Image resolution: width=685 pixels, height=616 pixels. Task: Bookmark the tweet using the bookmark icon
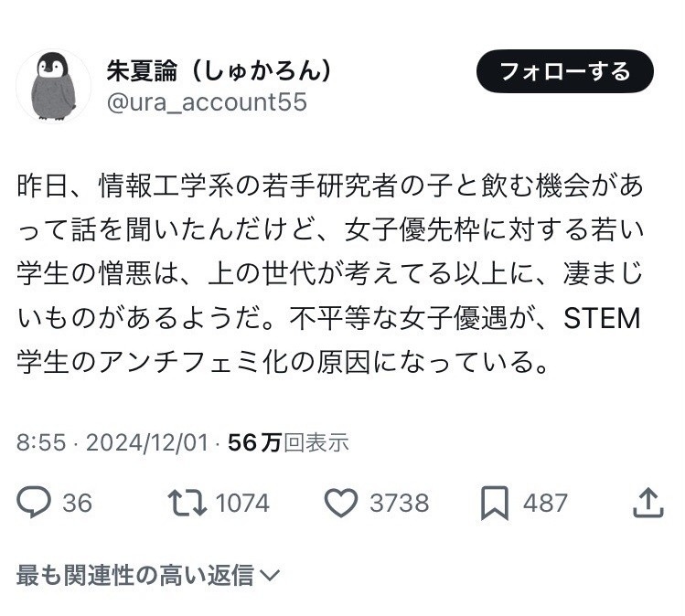point(495,502)
